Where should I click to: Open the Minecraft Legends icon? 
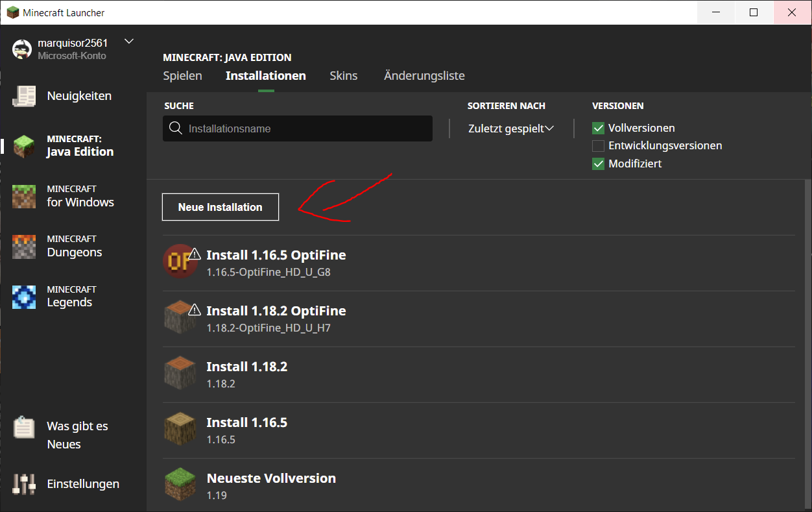point(25,297)
